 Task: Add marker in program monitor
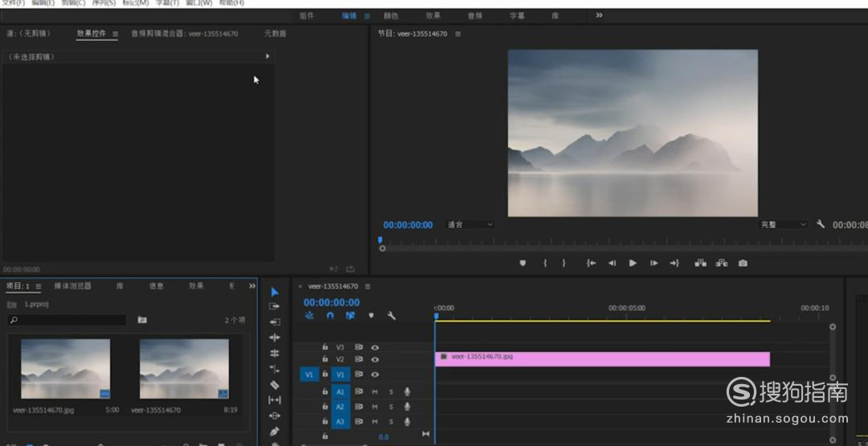tap(522, 264)
